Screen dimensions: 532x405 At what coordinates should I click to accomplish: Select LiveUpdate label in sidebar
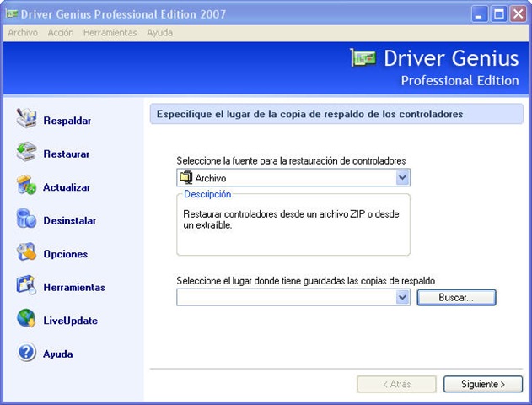pos(71,321)
